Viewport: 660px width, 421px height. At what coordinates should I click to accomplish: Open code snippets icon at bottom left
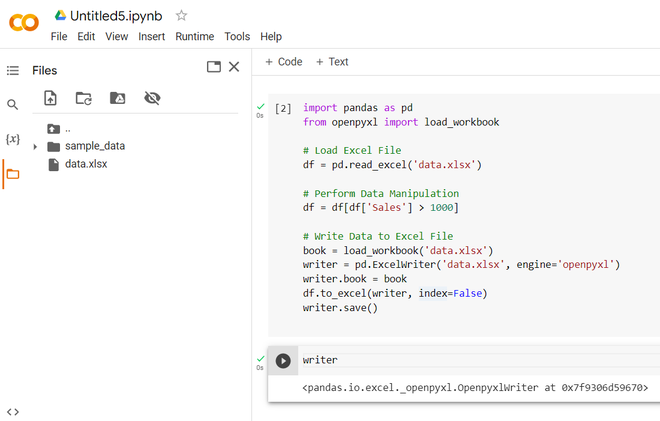coord(13,411)
